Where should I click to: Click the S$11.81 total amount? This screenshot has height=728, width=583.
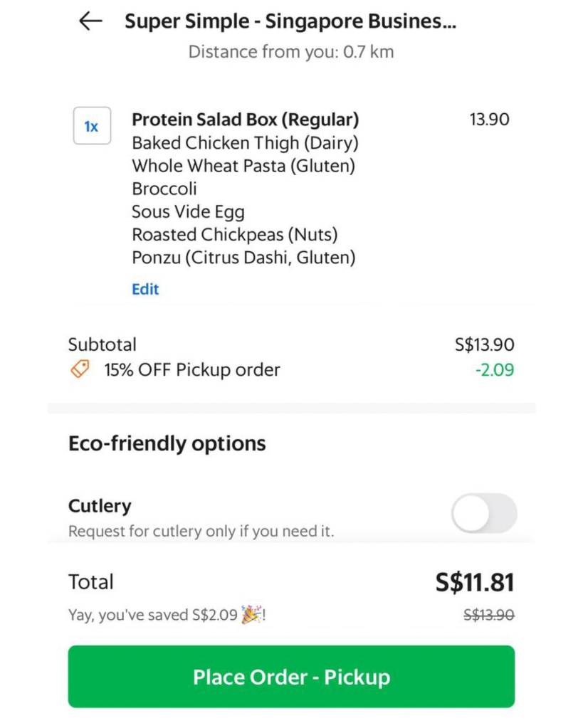coord(475,583)
